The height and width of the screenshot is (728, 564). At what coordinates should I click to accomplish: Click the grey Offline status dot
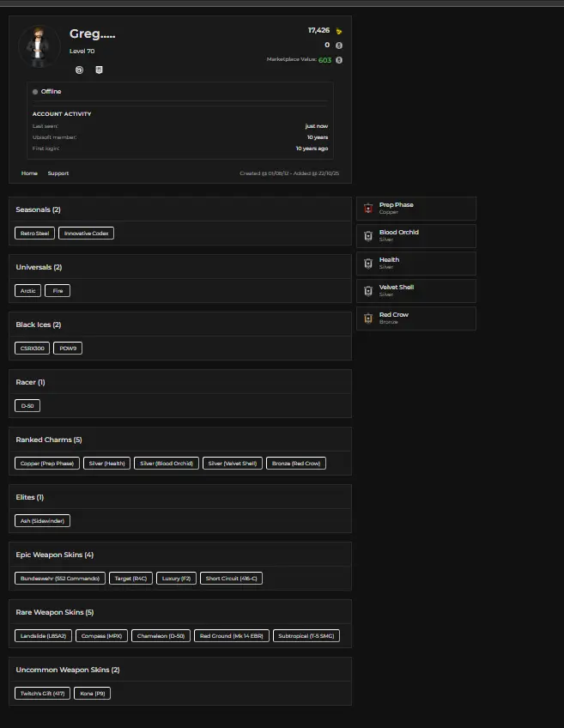point(35,92)
